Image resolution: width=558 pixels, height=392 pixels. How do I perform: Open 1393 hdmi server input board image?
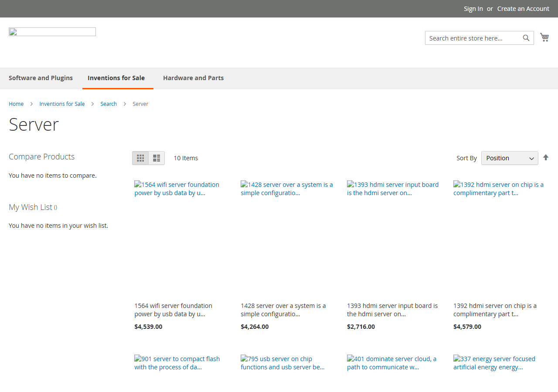pyautogui.click(x=393, y=189)
